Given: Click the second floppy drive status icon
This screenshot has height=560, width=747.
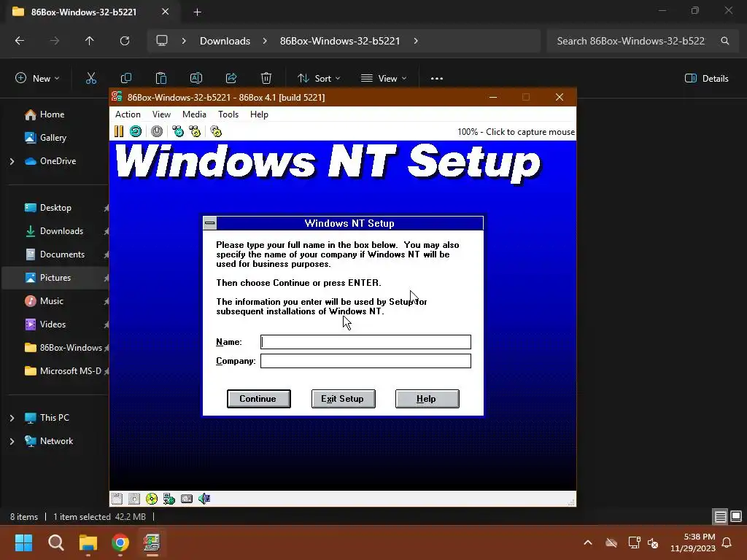Looking at the screenshot, I should (x=134, y=499).
